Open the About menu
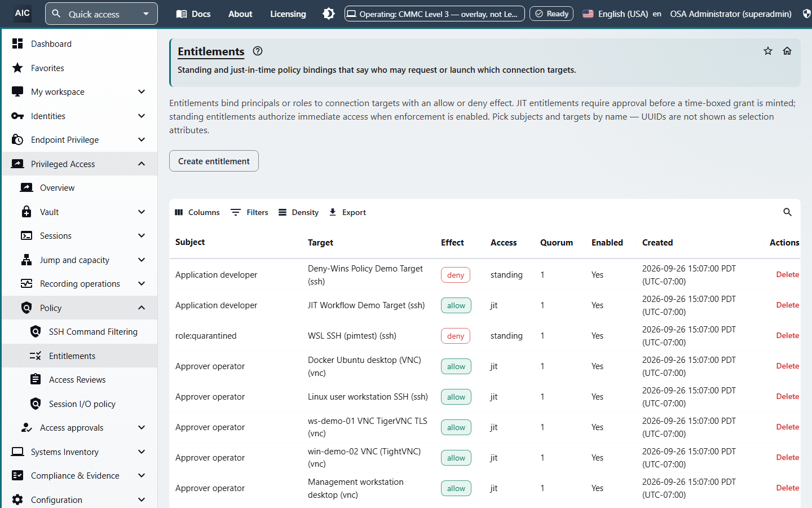The image size is (812, 508). pos(240,14)
